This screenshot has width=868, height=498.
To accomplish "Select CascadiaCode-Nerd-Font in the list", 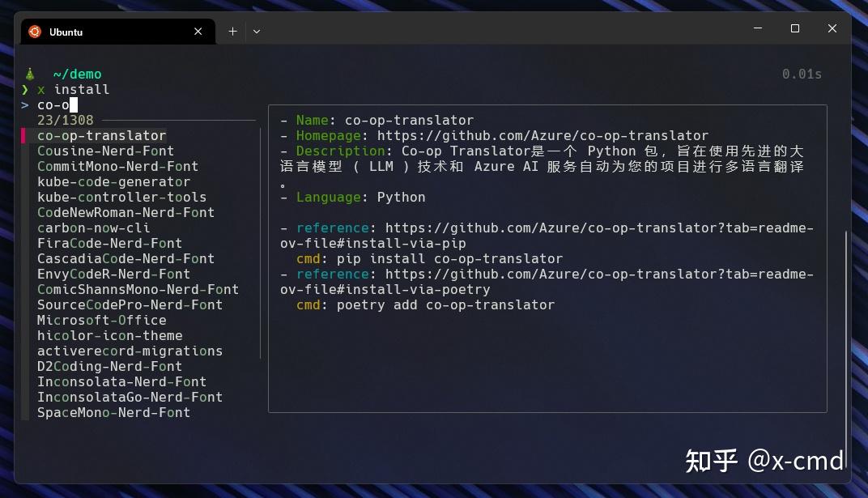I will pos(126,259).
